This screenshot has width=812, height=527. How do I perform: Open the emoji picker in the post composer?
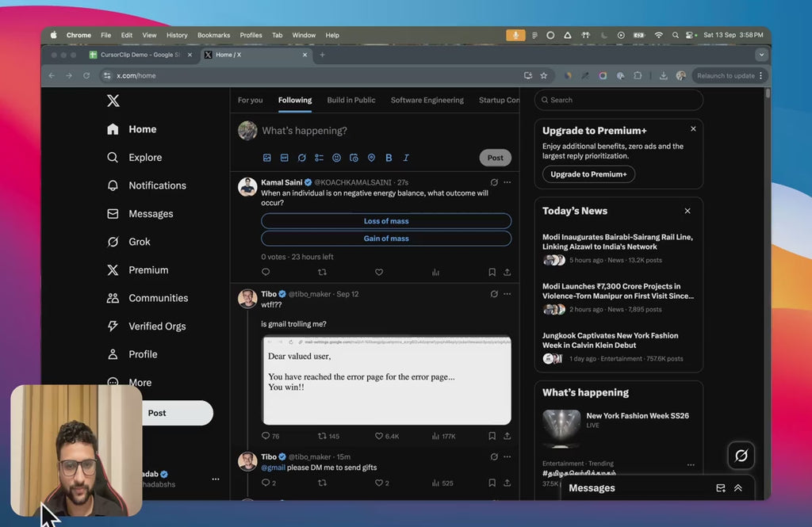(x=336, y=158)
